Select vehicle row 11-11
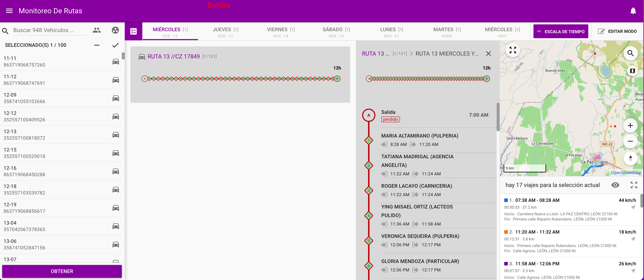This screenshot has width=644, height=280. coord(61,61)
